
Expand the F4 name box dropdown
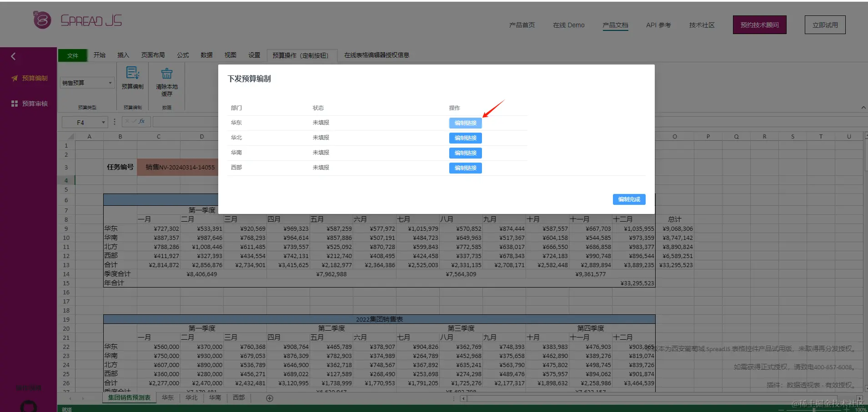pos(104,122)
